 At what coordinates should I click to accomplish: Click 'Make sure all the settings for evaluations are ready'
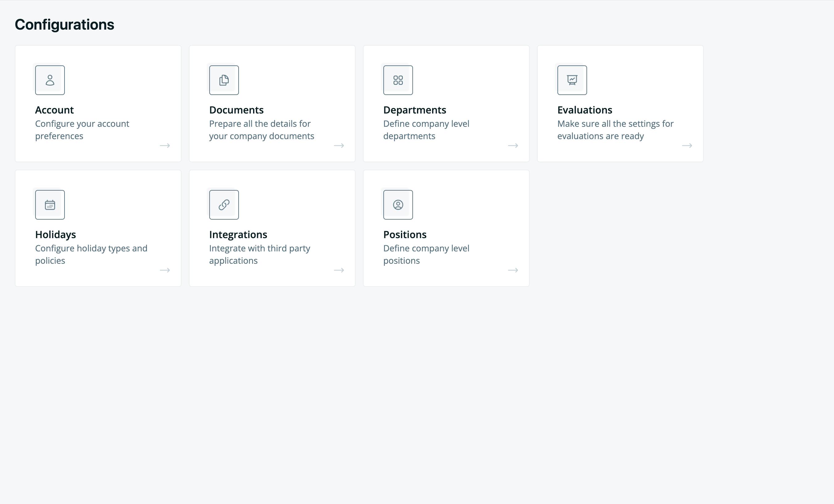click(x=615, y=130)
